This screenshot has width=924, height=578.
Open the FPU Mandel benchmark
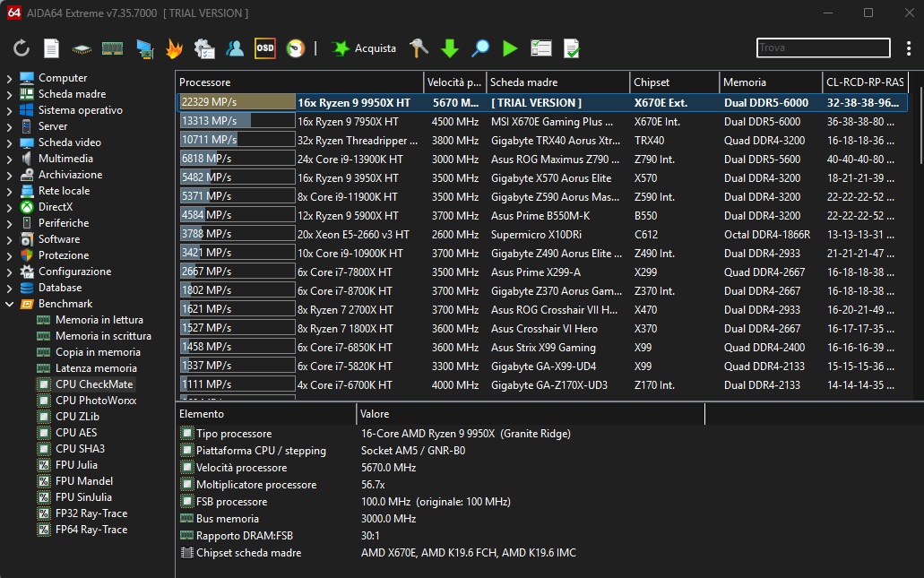coord(84,481)
